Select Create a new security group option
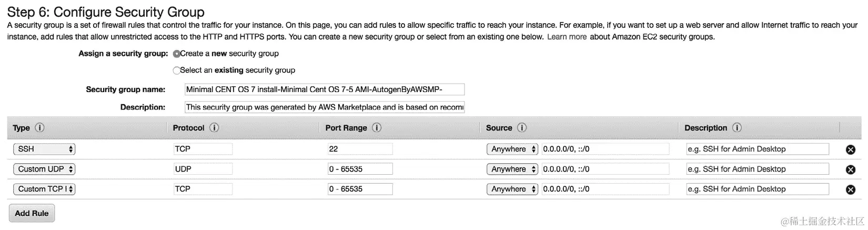This screenshot has height=230, width=868. (x=177, y=54)
